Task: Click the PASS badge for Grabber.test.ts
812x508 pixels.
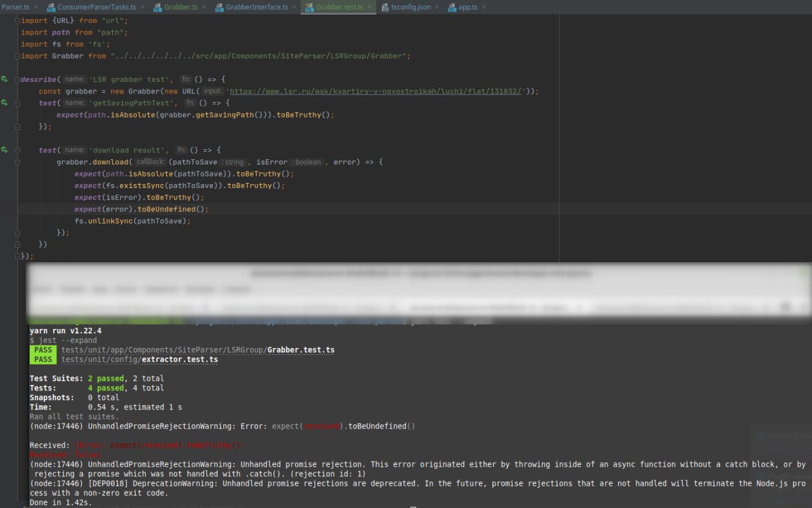Action: pos(43,350)
